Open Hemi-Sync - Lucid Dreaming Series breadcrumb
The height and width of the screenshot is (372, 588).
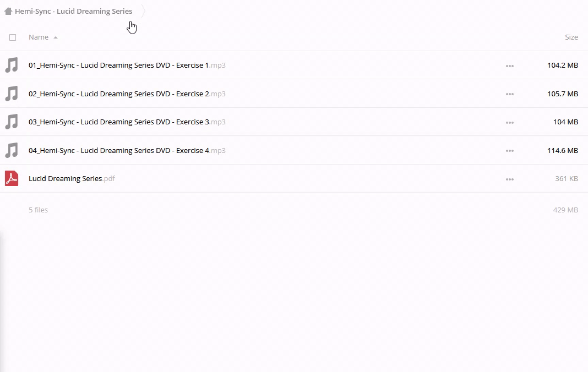tap(73, 11)
